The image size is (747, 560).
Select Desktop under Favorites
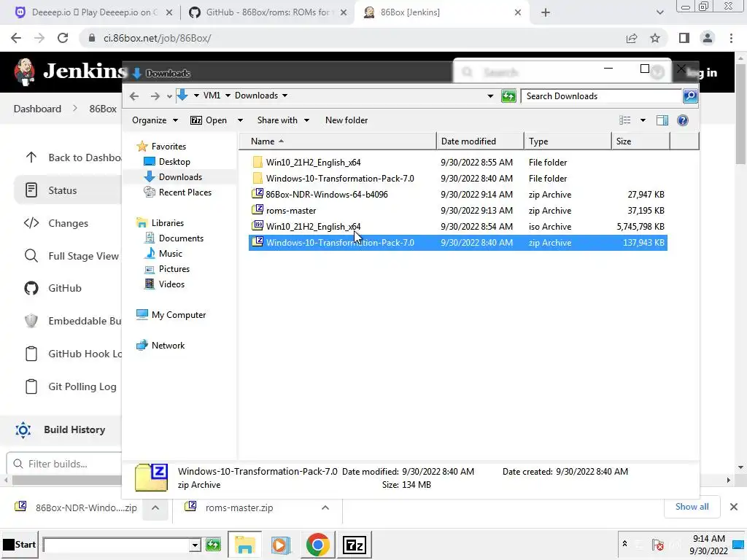click(x=174, y=161)
